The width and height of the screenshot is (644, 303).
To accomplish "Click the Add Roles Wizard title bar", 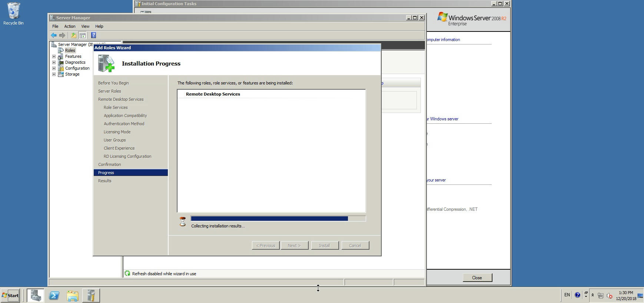I will (x=237, y=48).
